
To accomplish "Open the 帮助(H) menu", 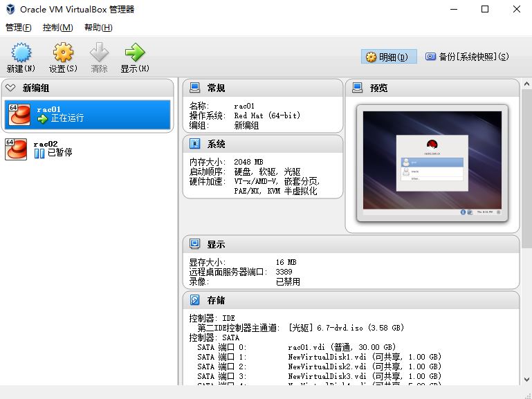I will click(x=98, y=28).
